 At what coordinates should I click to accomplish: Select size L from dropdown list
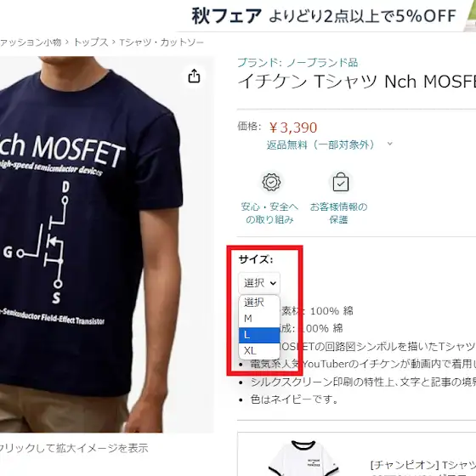[259, 335]
